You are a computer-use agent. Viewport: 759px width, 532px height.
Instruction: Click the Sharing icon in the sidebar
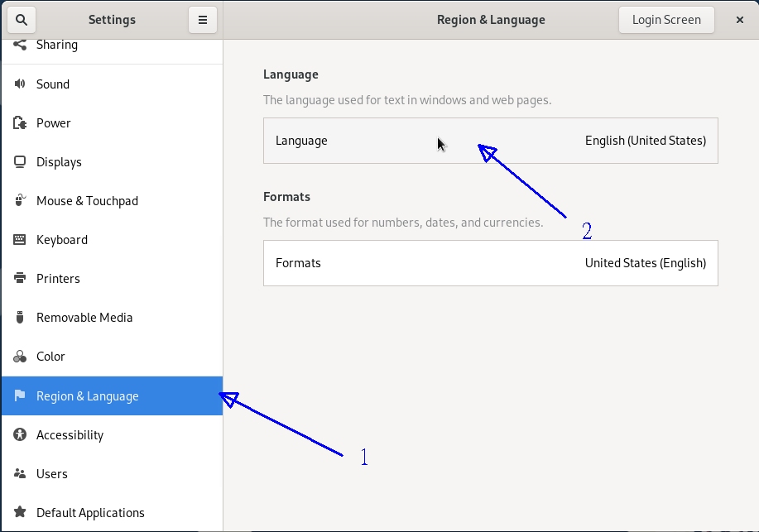pos(20,46)
